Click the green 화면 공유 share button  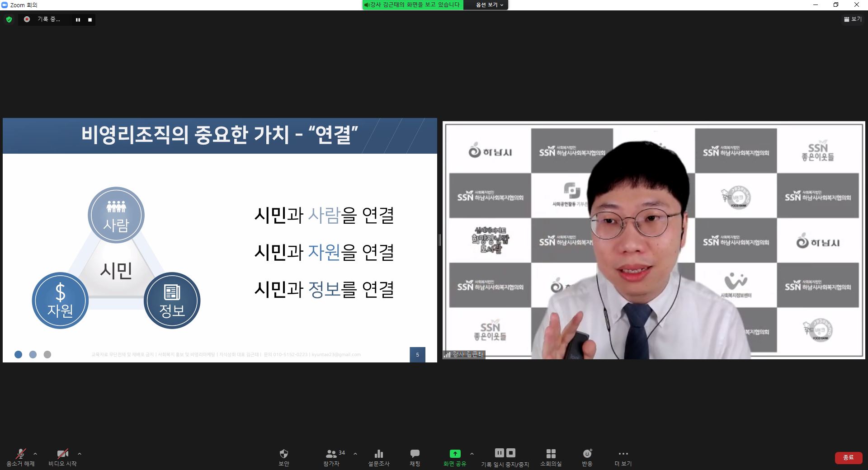pos(455,457)
